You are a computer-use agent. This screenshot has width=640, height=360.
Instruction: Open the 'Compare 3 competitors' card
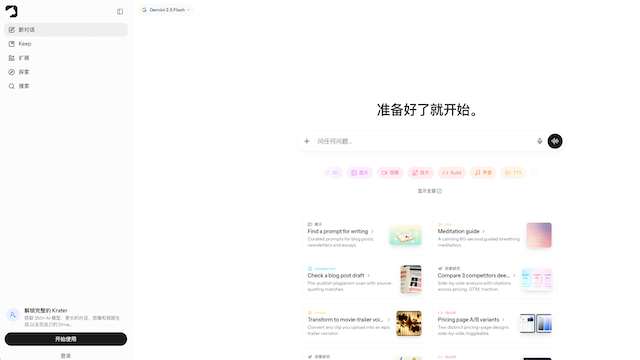(x=495, y=279)
